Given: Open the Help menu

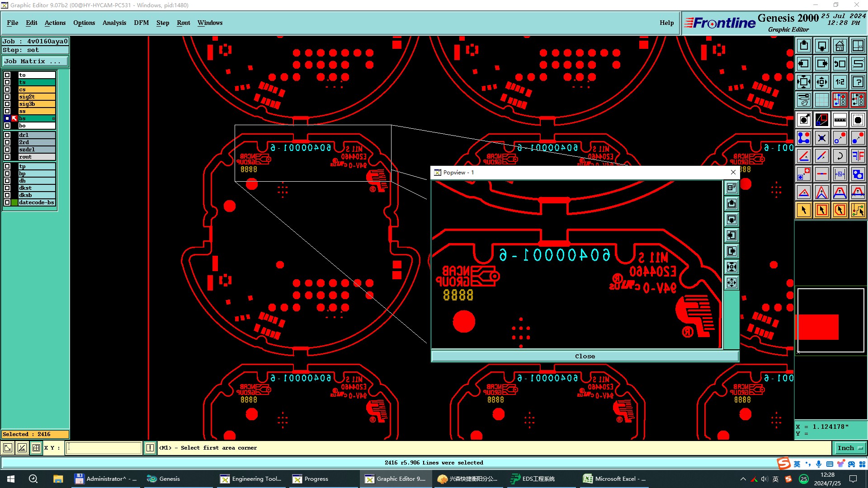Looking at the screenshot, I should click(x=666, y=23).
